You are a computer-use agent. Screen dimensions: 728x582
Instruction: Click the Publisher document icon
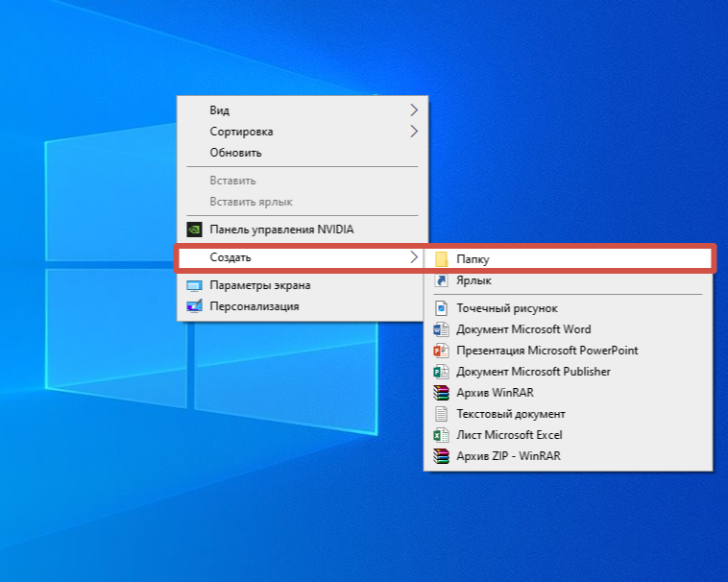click(441, 372)
